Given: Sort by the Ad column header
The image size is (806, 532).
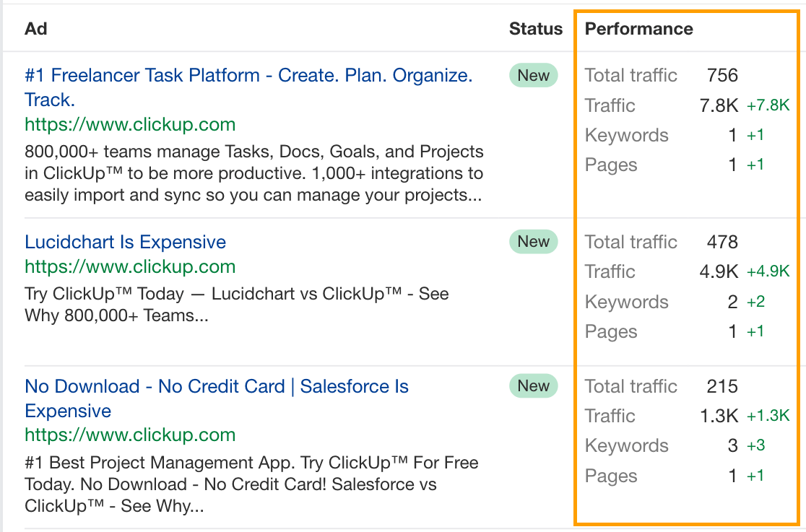Looking at the screenshot, I should point(35,29).
